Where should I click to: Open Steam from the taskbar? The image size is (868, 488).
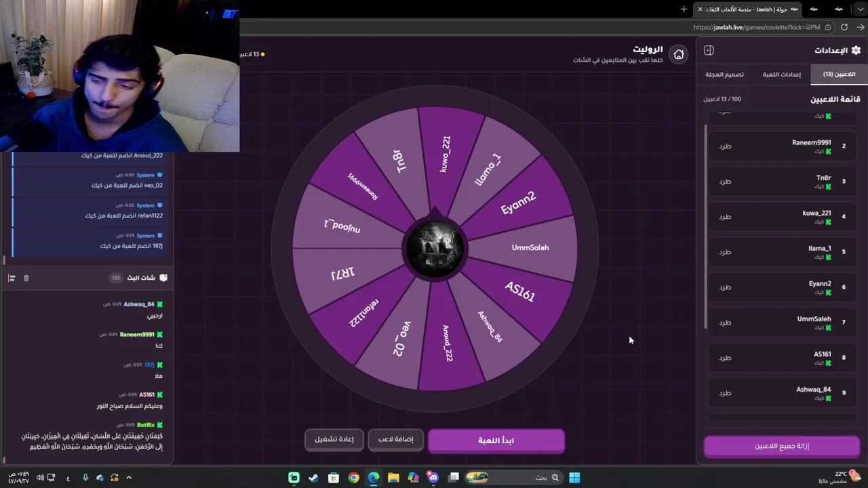313,478
